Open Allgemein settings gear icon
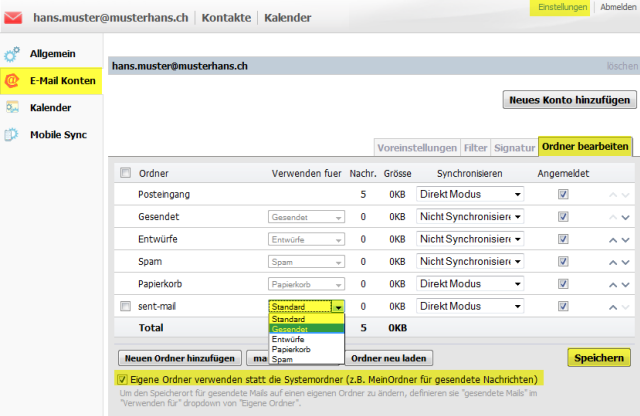This screenshot has height=416, width=640. (12, 54)
